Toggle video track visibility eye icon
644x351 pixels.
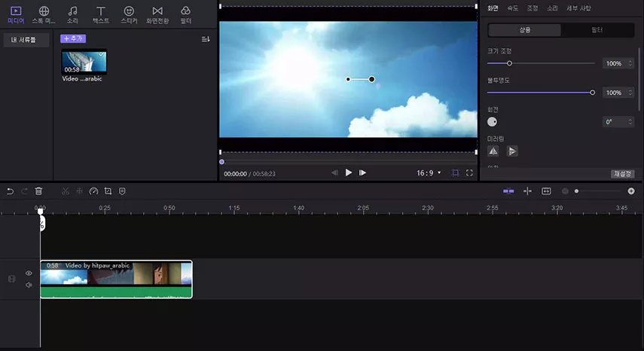click(29, 273)
